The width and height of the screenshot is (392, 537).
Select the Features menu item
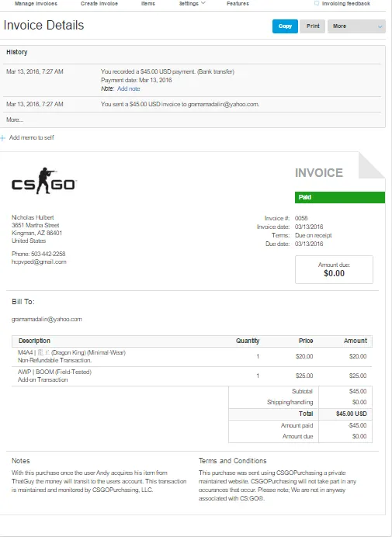pyautogui.click(x=238, y=3)
